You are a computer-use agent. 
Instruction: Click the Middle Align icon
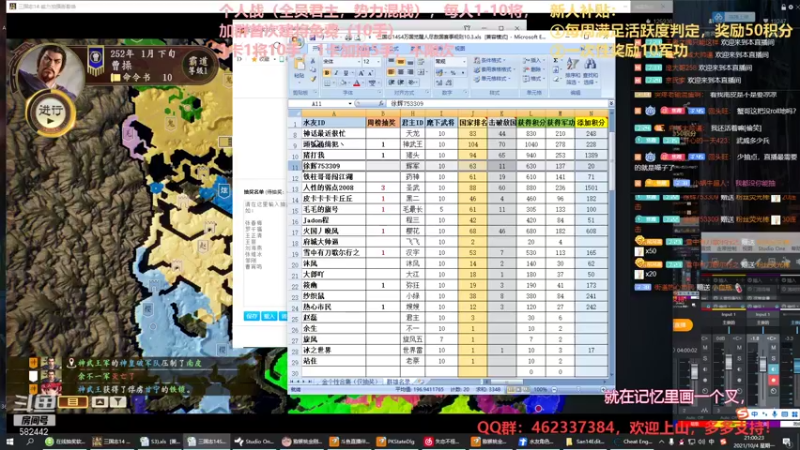click(401, 62)
